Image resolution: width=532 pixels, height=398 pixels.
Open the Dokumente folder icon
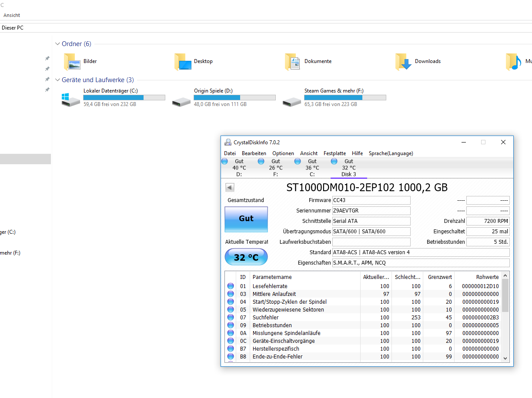click(293, 62)
